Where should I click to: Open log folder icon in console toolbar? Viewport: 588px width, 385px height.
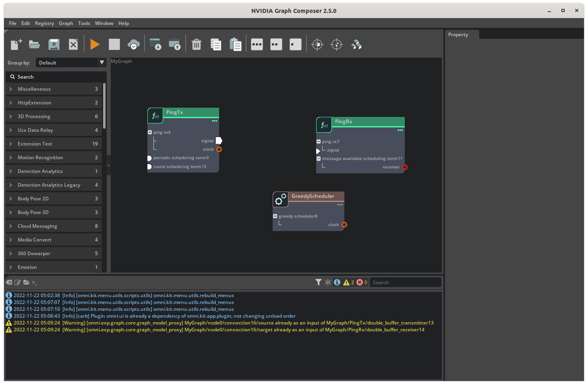tap(26, 282)
